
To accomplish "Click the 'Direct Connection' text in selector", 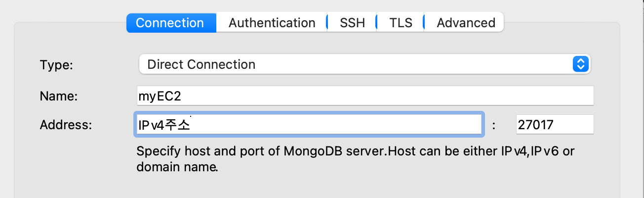I will [201, 64].
